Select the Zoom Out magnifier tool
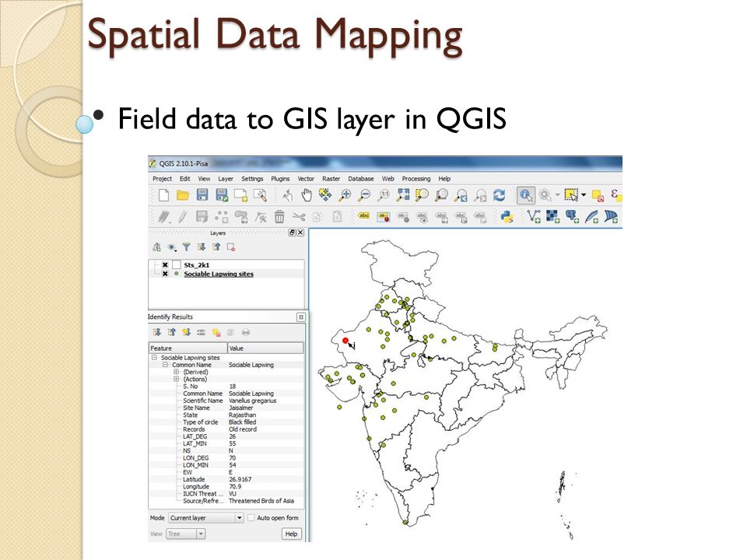The height and width of the screenshot is (560, 747). (x=364, y=194)
